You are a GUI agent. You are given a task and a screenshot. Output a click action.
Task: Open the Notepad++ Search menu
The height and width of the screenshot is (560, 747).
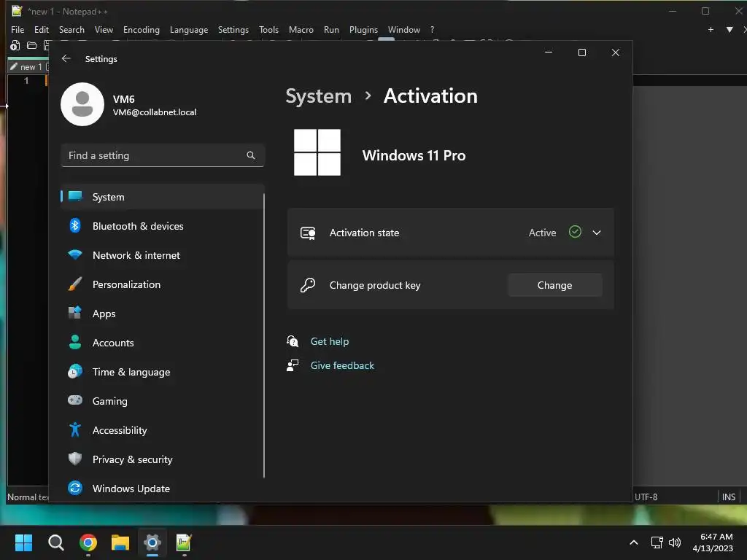pos(71,29)
